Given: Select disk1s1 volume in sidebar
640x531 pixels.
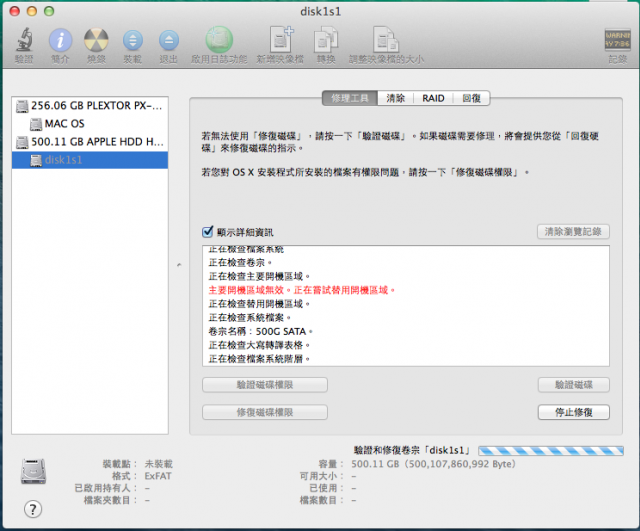Looking at the screenshot, I should [x=90, y=160].
